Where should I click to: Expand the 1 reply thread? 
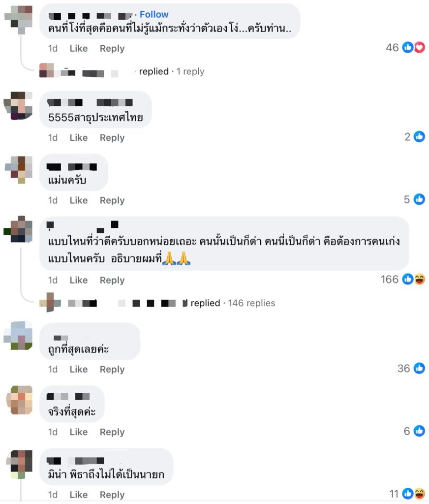(190, 71)
